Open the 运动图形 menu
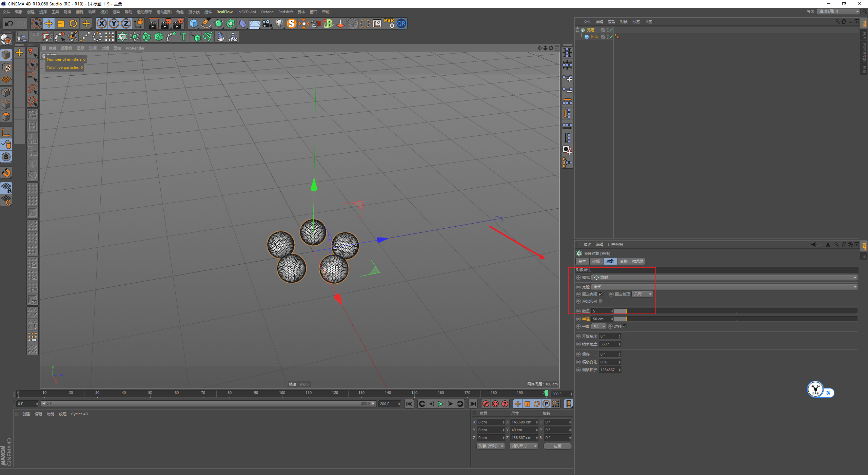 [164, 12]
